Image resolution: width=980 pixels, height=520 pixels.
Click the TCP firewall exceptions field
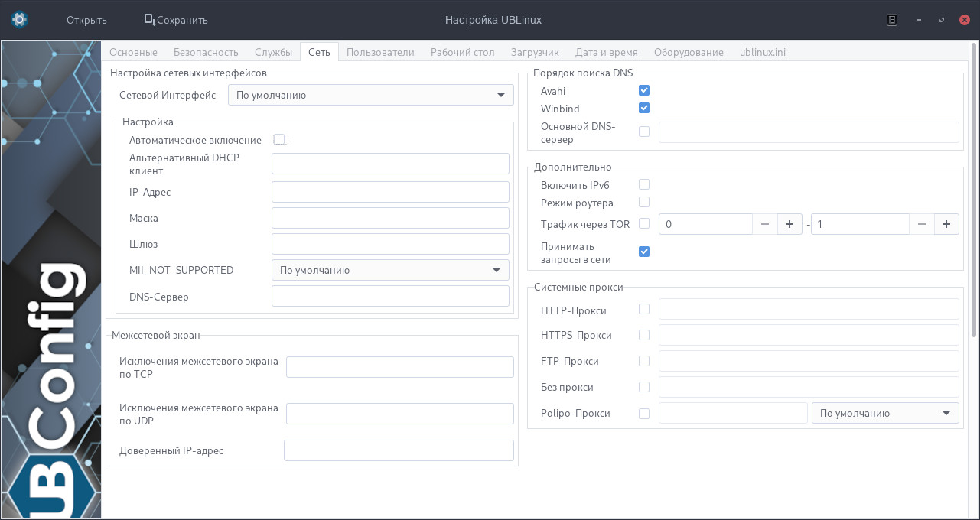pos(400,367)
